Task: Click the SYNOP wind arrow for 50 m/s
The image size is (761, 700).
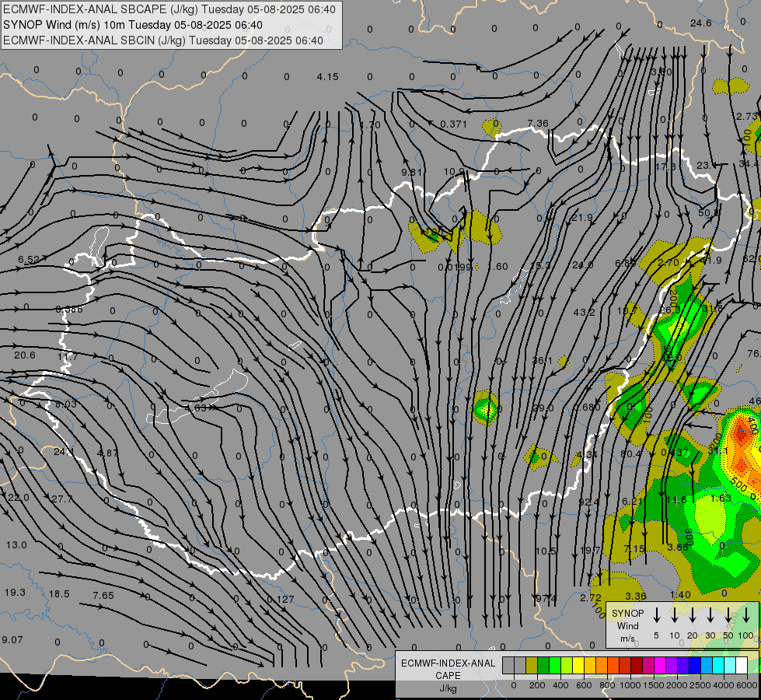Action: 728,615
